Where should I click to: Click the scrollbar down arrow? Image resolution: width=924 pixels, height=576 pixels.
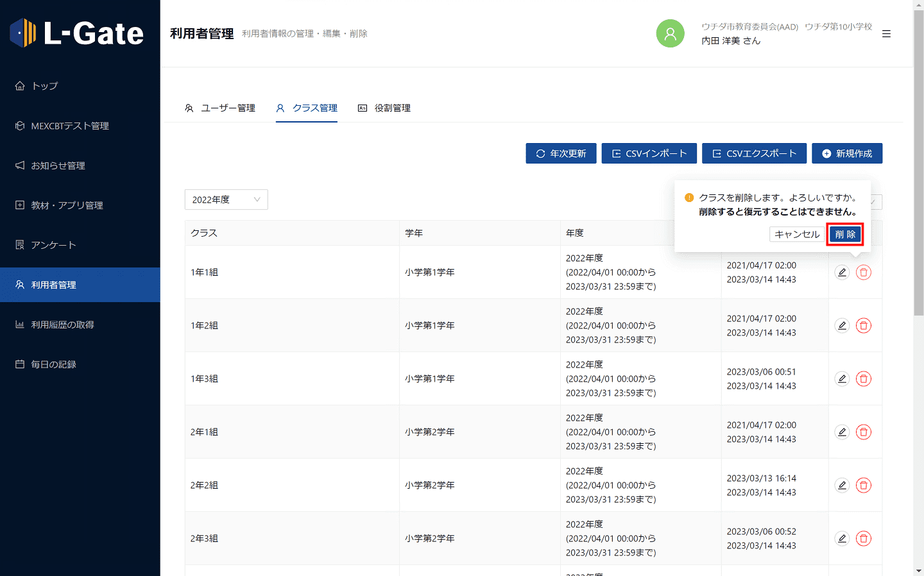click(919, 571)
